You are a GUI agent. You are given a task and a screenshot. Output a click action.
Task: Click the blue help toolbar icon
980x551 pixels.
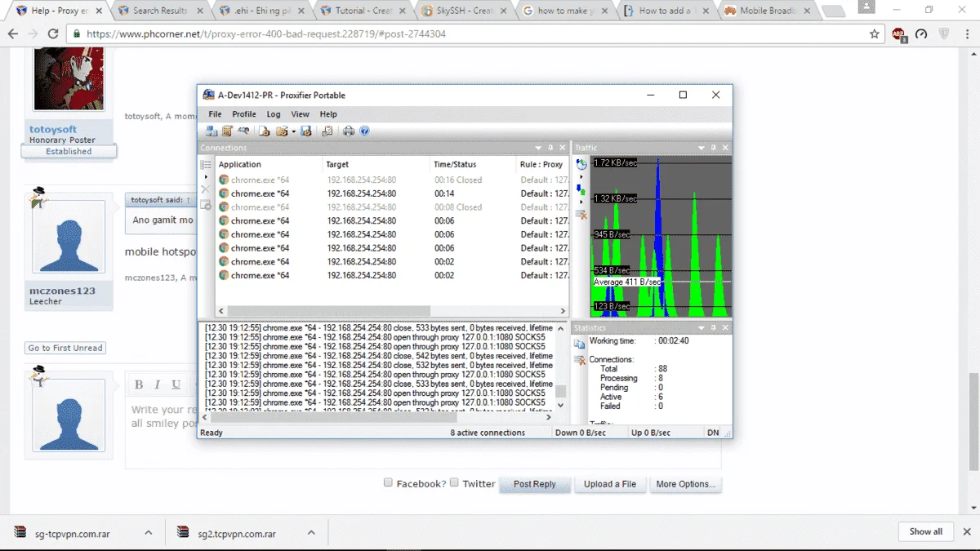(364, 131)
